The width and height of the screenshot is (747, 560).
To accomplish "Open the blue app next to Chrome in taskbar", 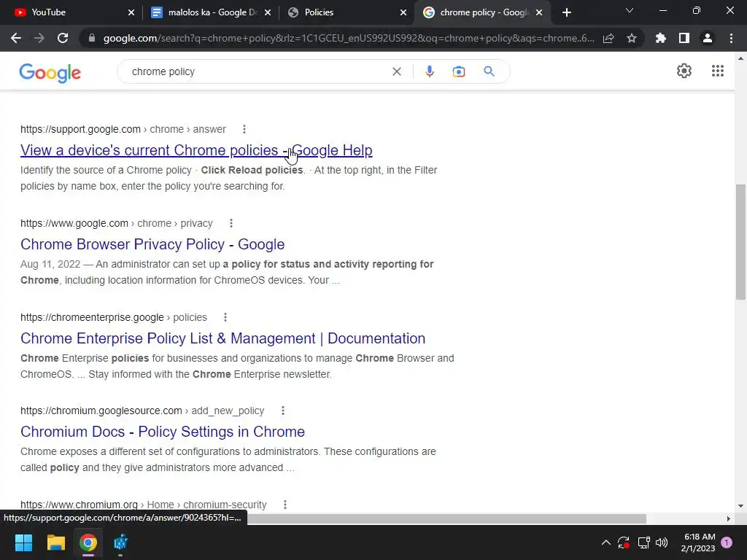I will pyautogui.click(x=120, y=542).
